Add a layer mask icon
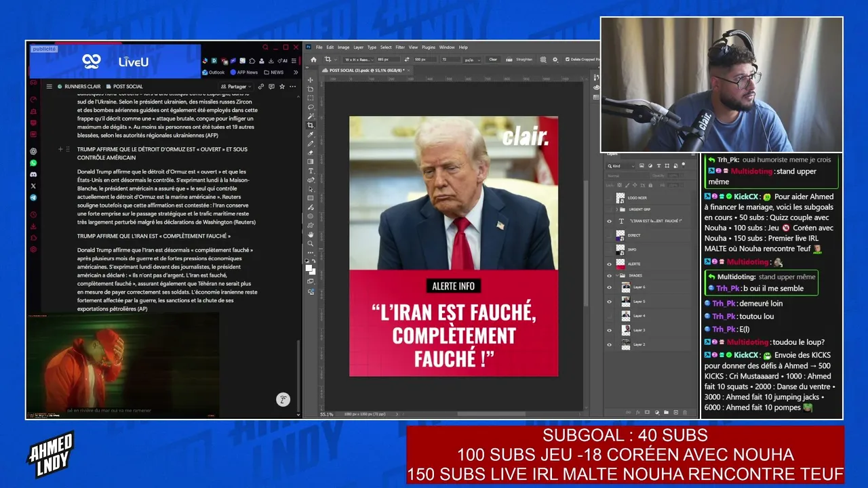Viewport: 868px width, 488px height. tap(647, 411)
